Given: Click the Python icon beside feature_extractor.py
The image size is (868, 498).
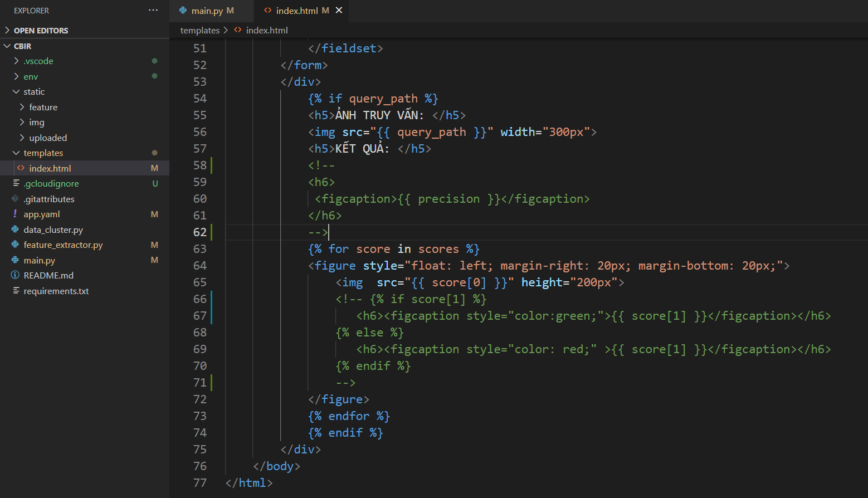Looking at the screenshot, I should pos(15,245).
